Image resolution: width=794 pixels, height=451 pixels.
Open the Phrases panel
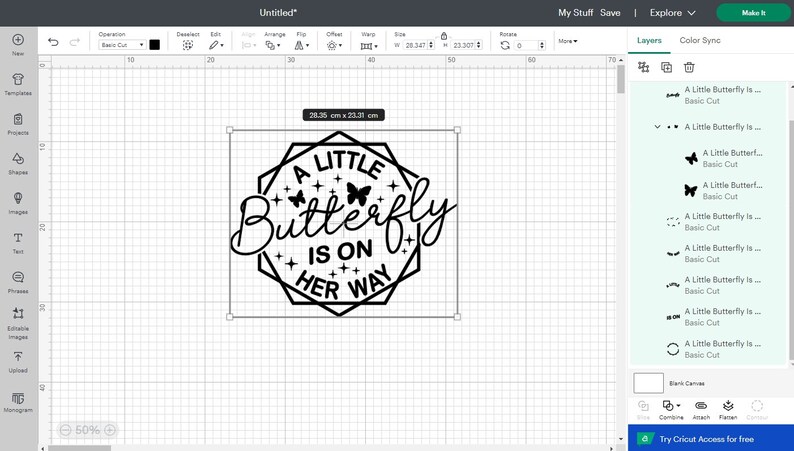(18, 282)
